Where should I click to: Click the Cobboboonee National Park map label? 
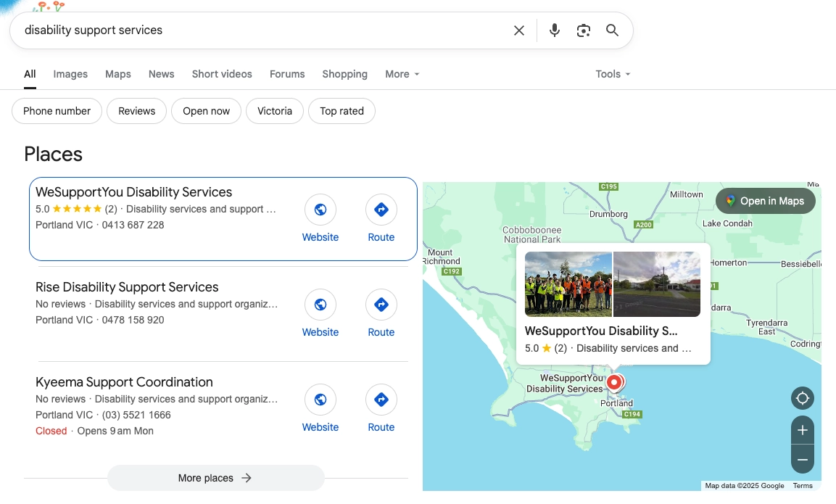pos(532,235)
